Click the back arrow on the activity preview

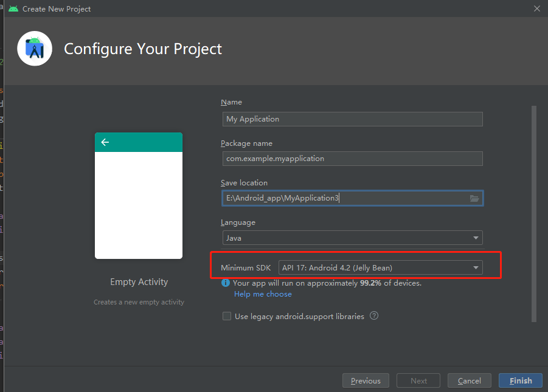105,142
